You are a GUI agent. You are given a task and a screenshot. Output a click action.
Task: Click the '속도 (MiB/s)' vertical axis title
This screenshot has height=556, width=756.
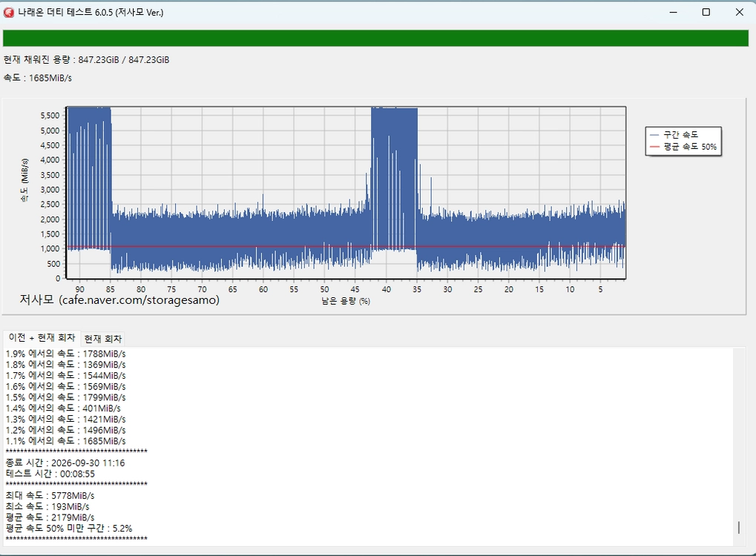click(24, 181)
